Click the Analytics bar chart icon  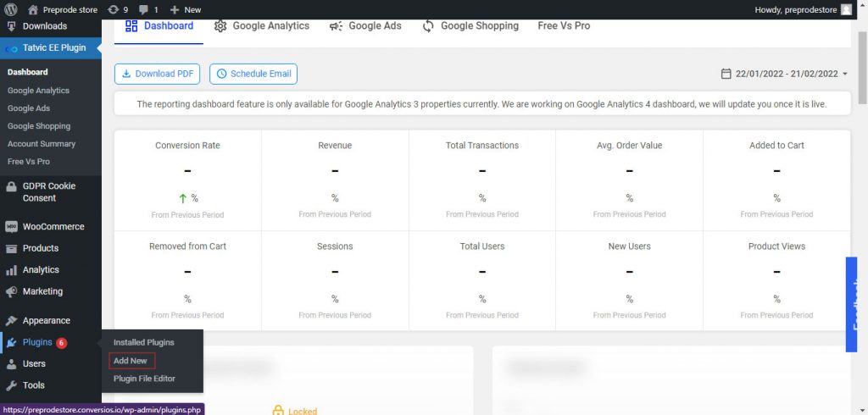click(11, 269)
